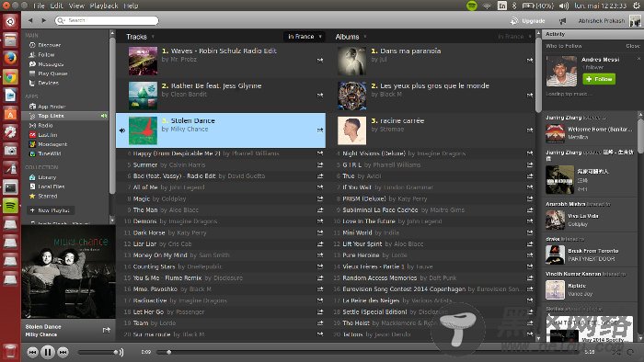The height and width of the screenshot is (362, 644).
Task: Open Library in the collection
Action: 47,177
